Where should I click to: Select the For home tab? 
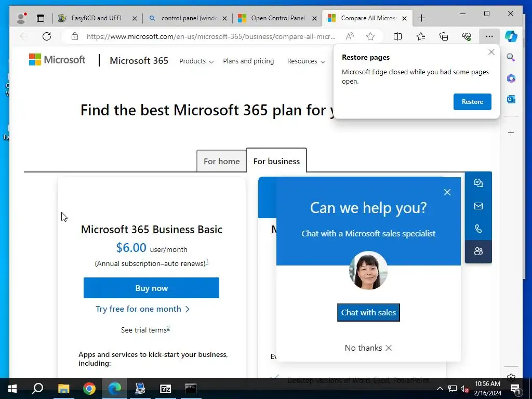pyautogui.click(x=221, y=161)
